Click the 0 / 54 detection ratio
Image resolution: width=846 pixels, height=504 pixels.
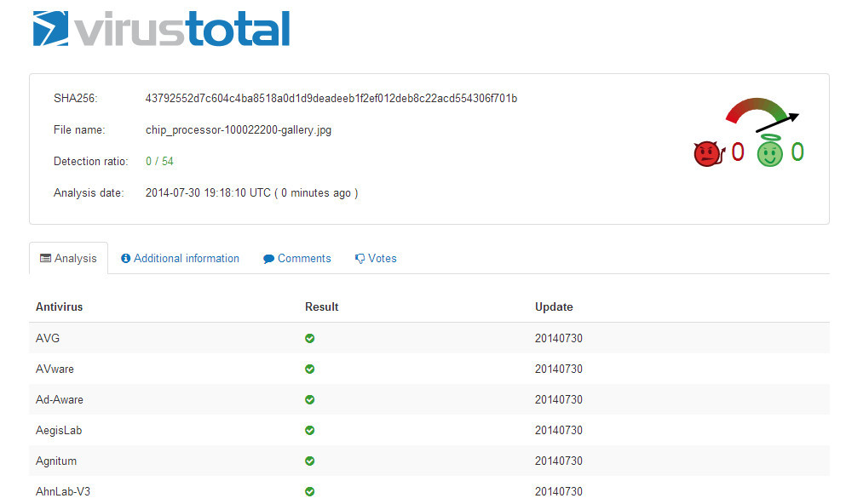pos(159,161)
